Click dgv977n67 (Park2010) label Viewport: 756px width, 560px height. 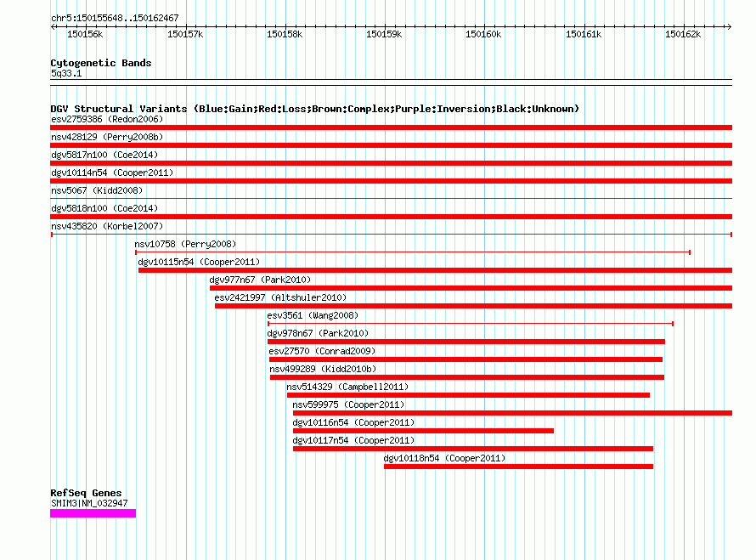261,280
